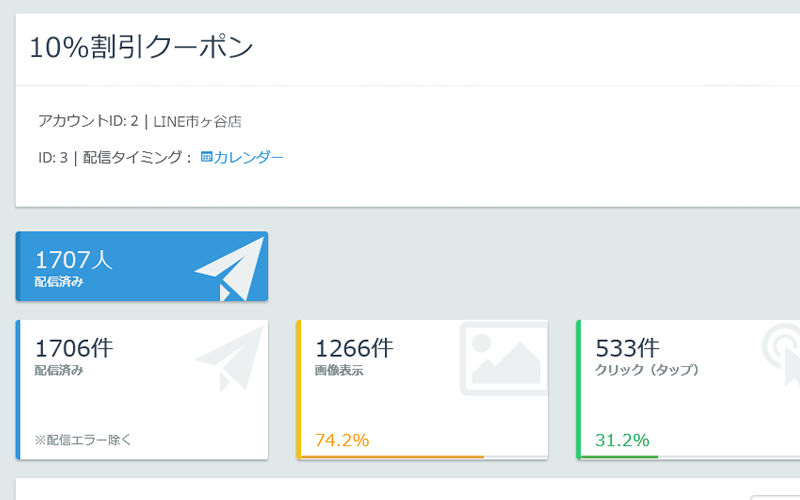The height and width of the screenshot is (500, 800).
Task: Open the カレンダー link
Action: click(248, 157)
